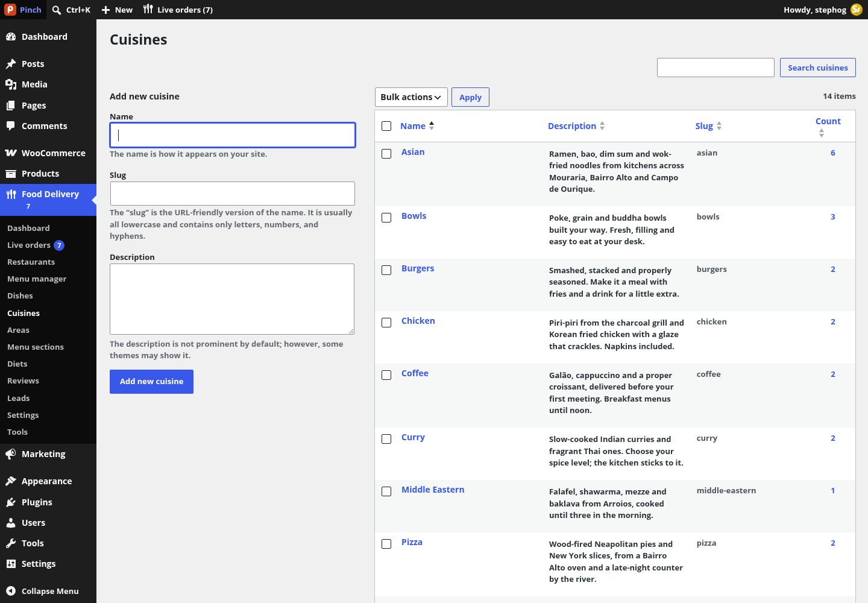Open the Middle Eastern cuisine link
The width and height of the screenshot is (868, 603).
[433, 490]
